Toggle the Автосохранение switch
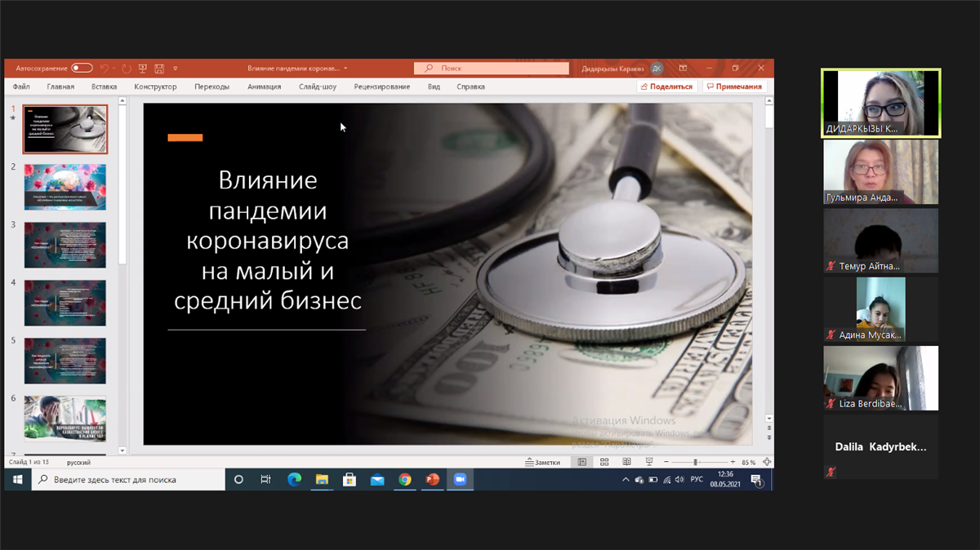980x550 pixels. [x=82, y=69]
